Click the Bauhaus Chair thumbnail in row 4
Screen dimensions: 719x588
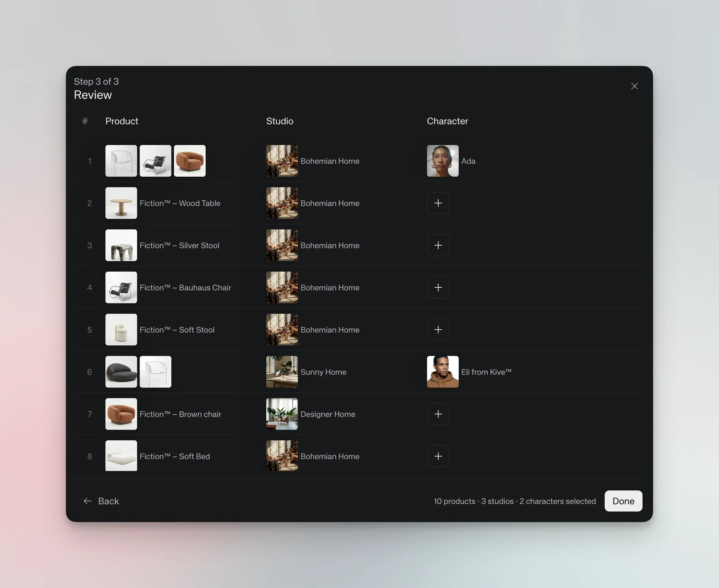[121, 287]
